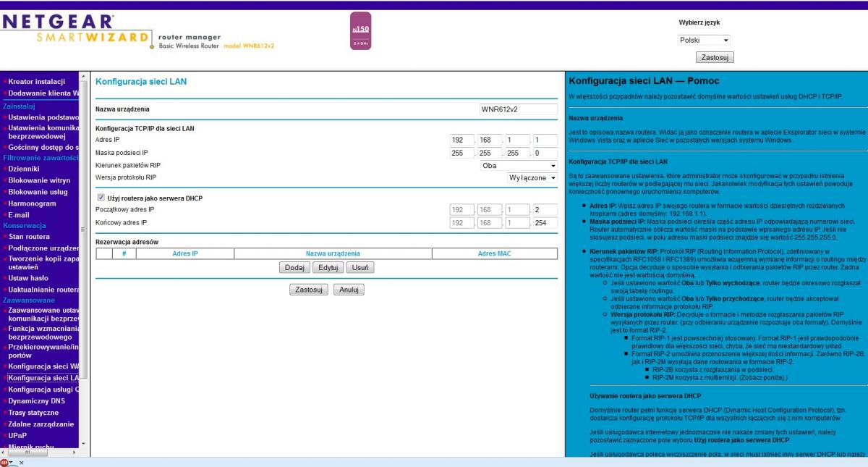Go to 'Blokowanie usług'
Screen dimensions: 868x467
[38, 192]
